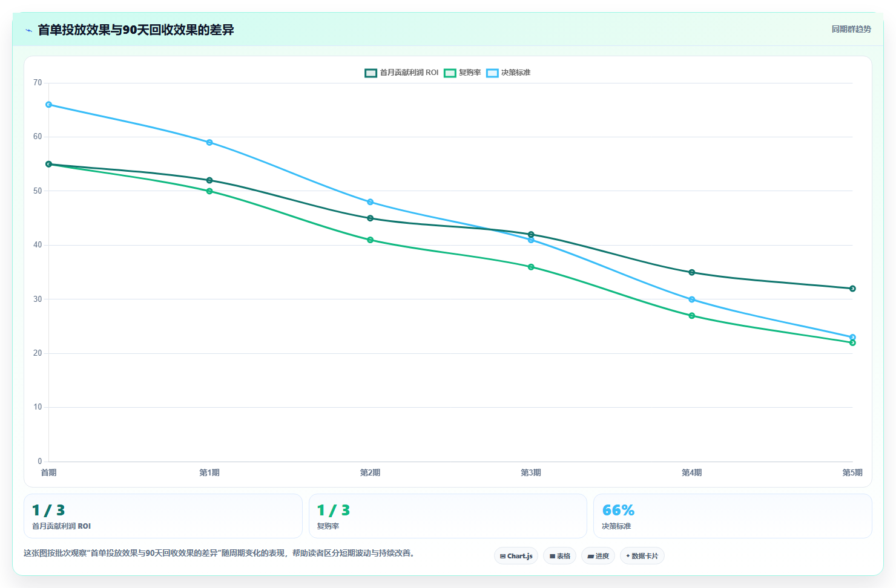Select the 决策标准 data point at 第2期

tap(371, 202)
